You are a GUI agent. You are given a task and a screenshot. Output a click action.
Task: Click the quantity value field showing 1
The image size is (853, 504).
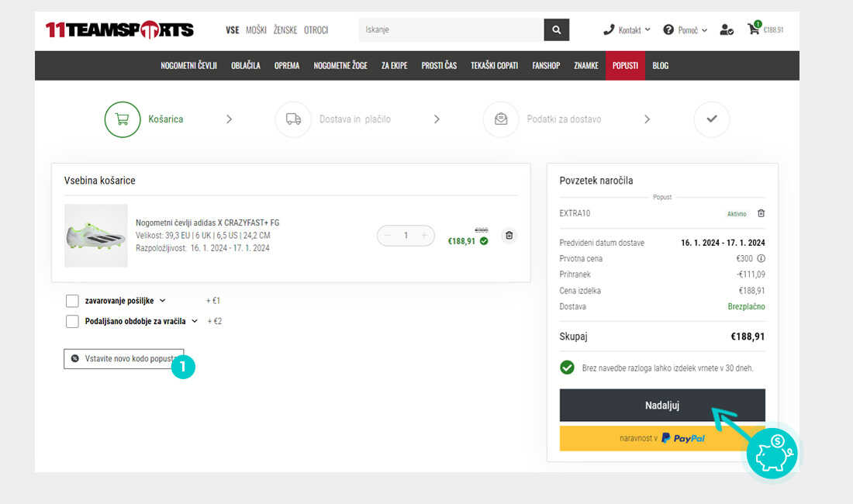pos(406,236)
